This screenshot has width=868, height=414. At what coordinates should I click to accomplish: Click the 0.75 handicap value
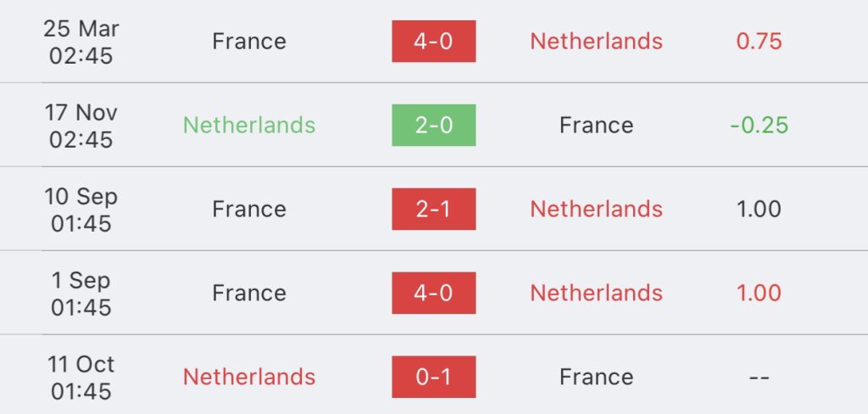pos(759,42)
